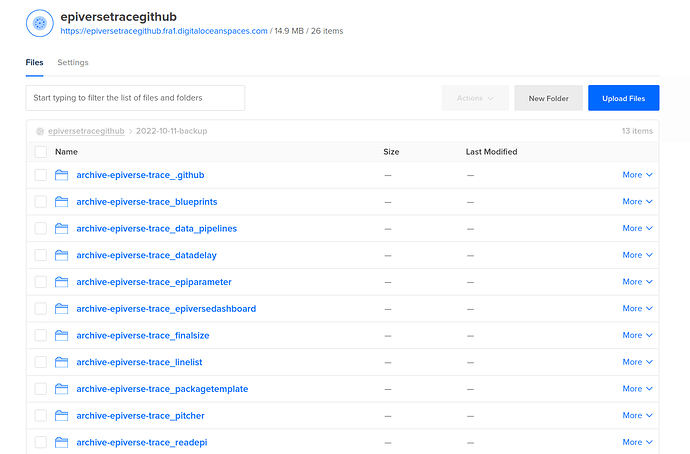Expand More menu for archive-epiverse-trace_epiversedashboard
Screen dimensions: 690x454
point(637,308)
